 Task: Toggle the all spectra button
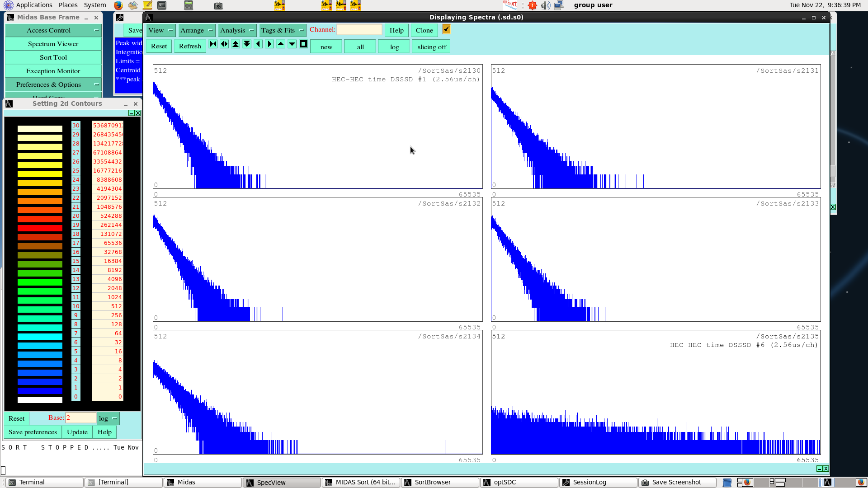[x=360, y=47]
